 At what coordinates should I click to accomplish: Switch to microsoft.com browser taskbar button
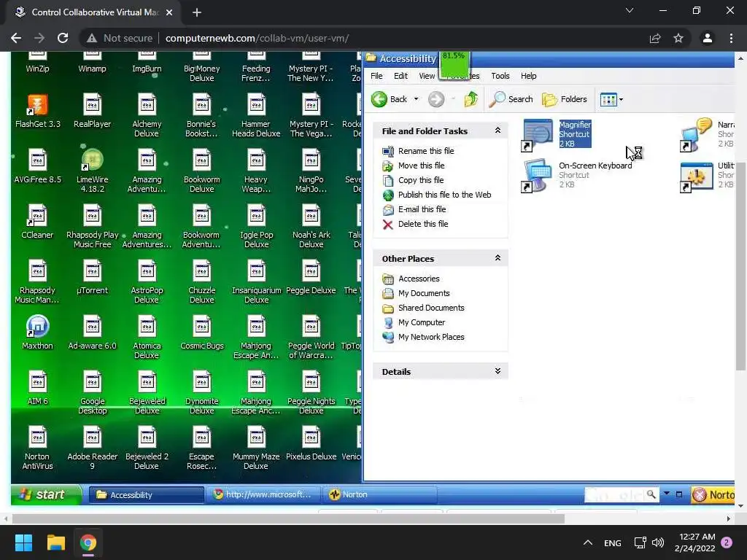point(263,495)
